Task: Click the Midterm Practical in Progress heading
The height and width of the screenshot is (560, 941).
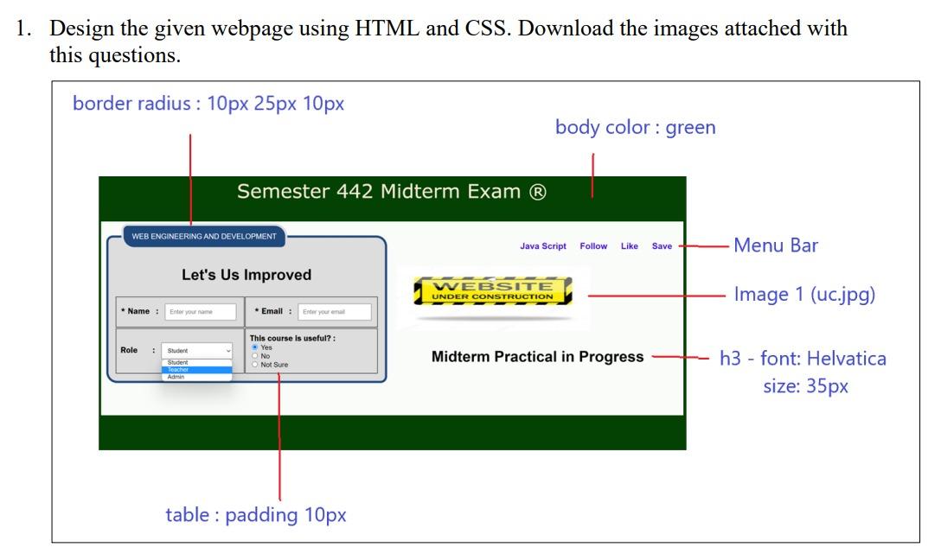Action: pos(536,355)
